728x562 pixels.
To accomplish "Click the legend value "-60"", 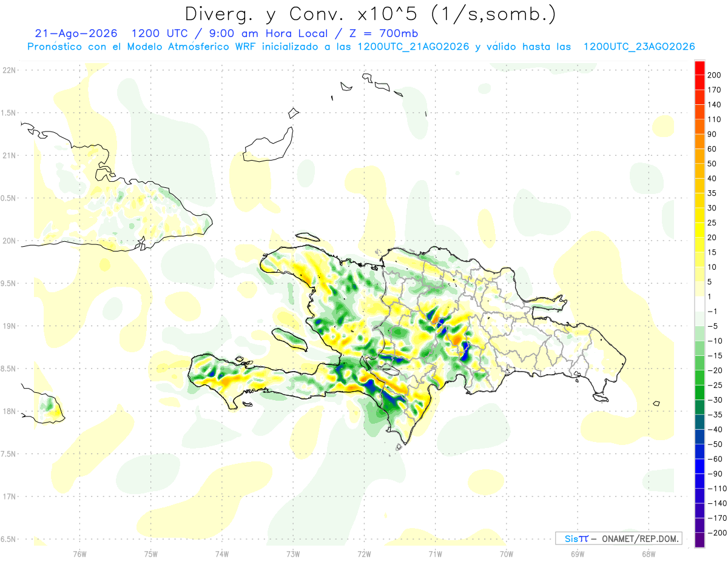I will (x=714, y=459).
